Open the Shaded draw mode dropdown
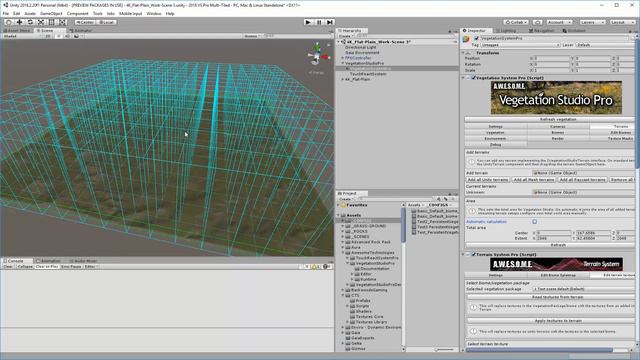 (21, 36)
